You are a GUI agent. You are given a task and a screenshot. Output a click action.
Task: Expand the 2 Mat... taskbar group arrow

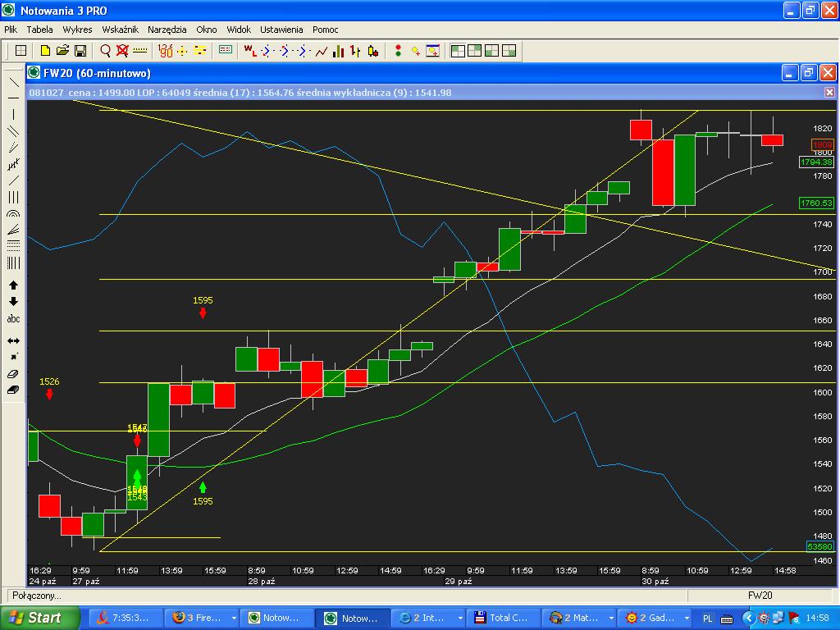(x=611, y=619)
